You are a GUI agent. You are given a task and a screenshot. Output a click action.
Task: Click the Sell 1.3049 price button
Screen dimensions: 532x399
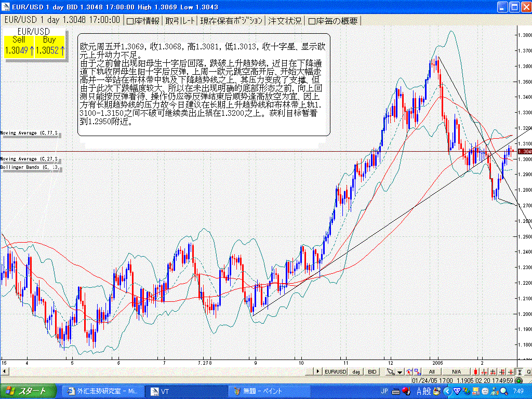pos(19,46)
